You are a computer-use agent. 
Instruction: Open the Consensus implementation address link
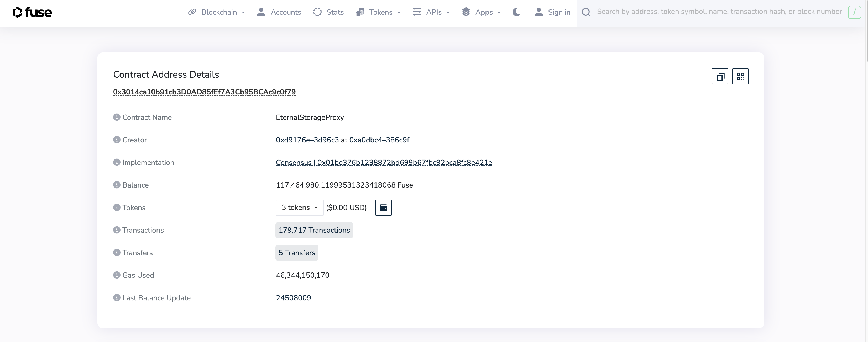click(x=383, y=163)
